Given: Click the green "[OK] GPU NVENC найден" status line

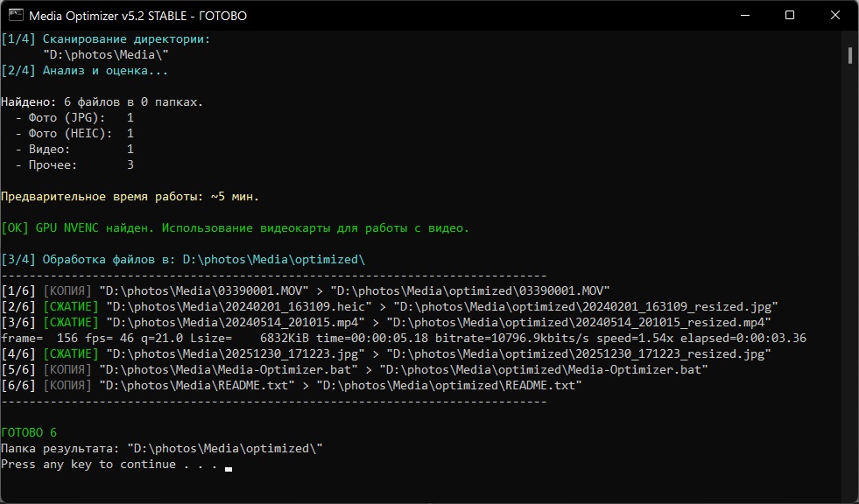Looking at the screenshot, I should point(235,227).
